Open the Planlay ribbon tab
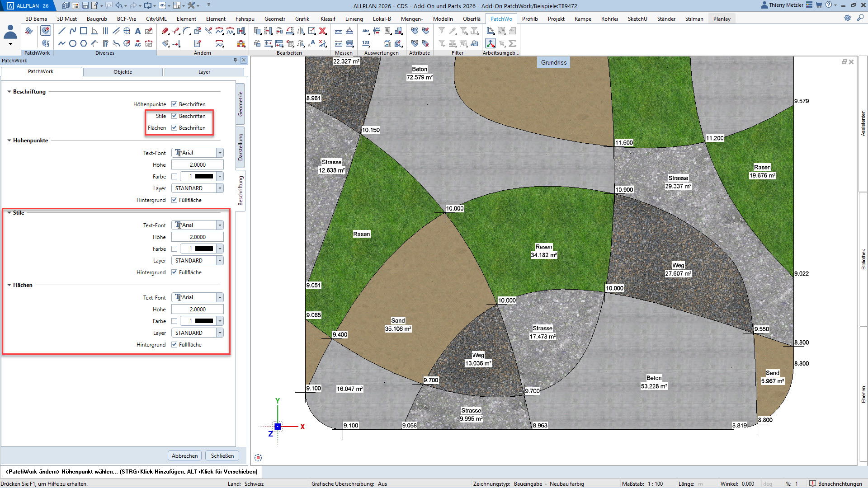Viewport: 868px width, 488px height. (722, 19)
